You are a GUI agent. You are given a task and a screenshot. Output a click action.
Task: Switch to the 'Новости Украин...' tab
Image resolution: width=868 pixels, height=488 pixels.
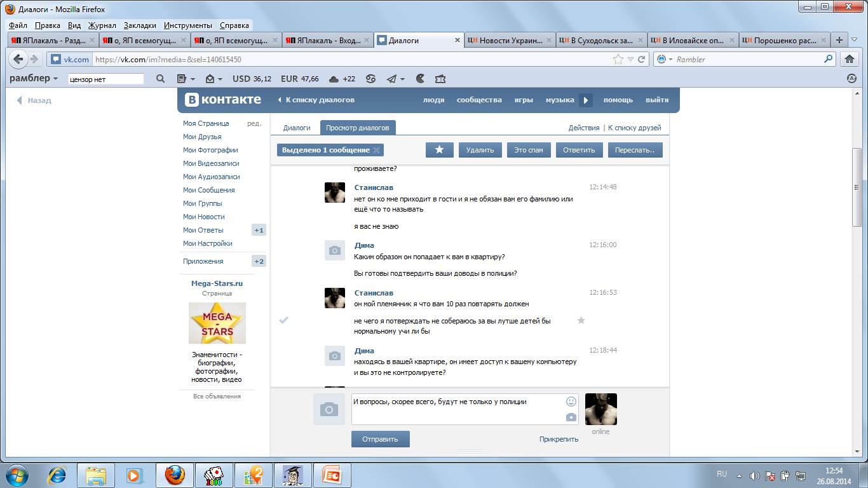(510, 40)
